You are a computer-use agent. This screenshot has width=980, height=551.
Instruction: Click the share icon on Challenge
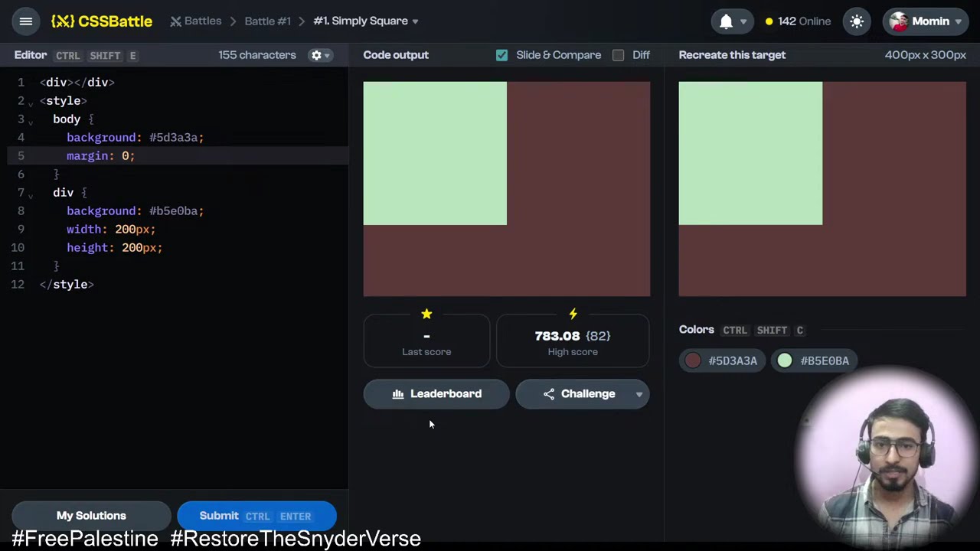(x=549, y=394)
